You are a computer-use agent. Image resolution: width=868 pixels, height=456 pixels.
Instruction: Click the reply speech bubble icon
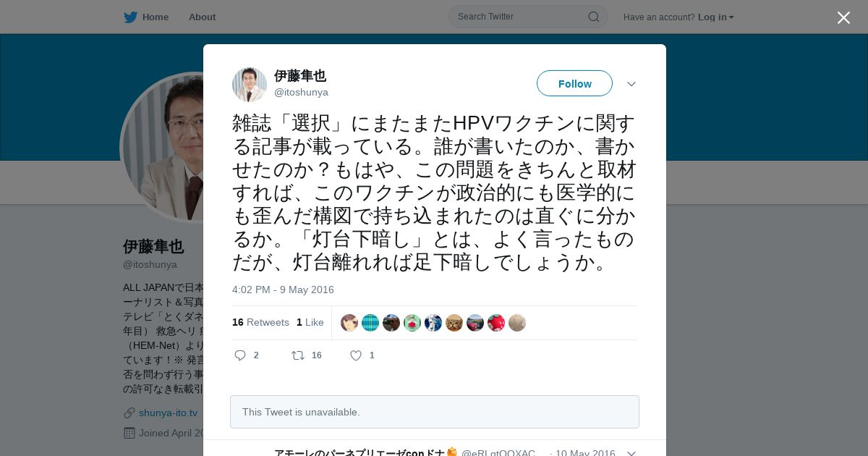click(241, 355)
